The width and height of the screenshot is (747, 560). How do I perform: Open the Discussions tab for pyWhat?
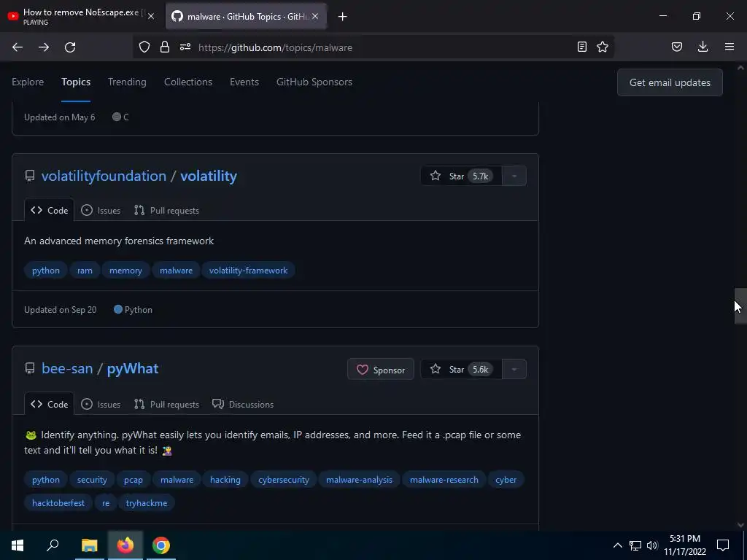(x=243, y=404)
